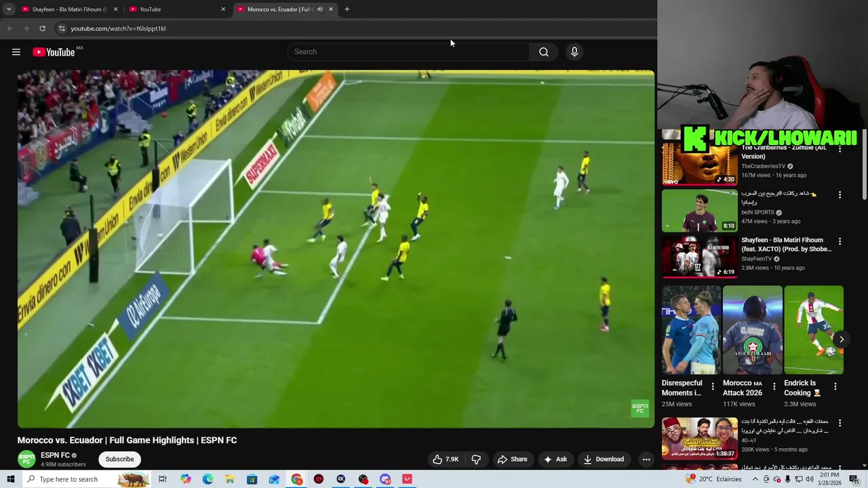Open Morocco Attack 2026 short thumbnail
The image size is (868, 488).
752,330
